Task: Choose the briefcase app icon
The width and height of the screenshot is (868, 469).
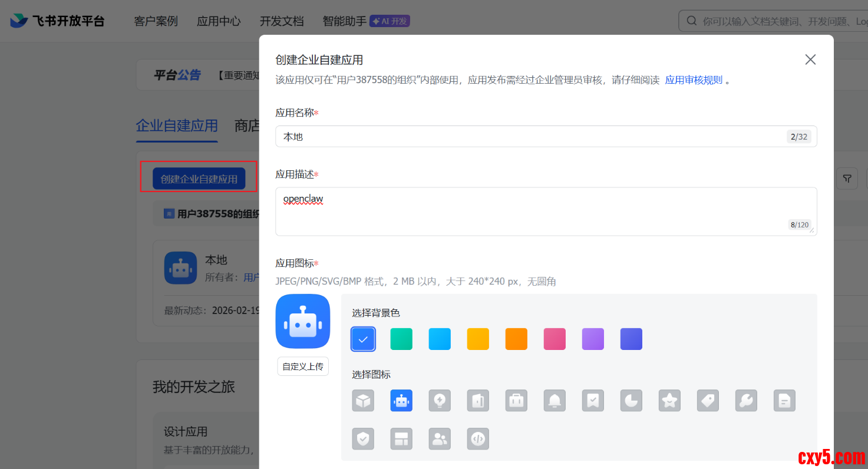Action: coord(516,401)
